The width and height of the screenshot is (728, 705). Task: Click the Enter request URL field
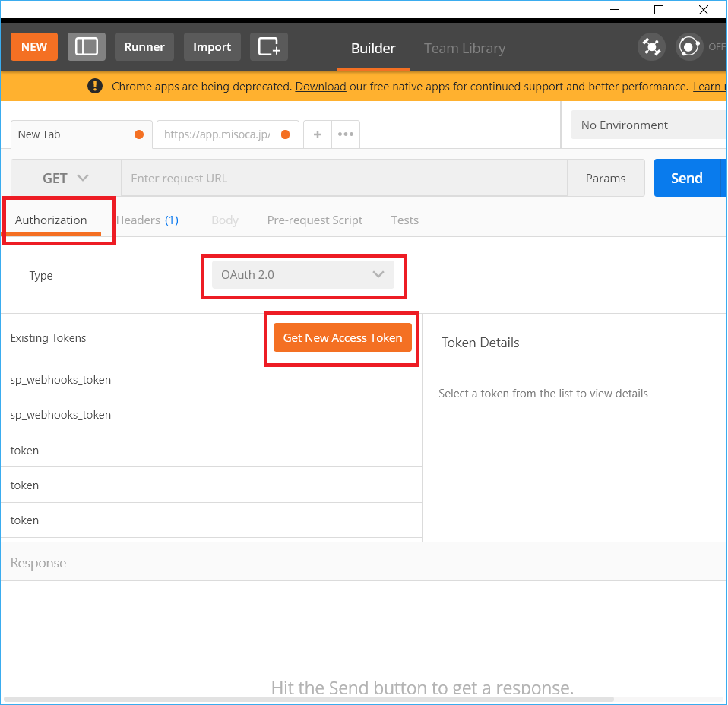[344, 179]
